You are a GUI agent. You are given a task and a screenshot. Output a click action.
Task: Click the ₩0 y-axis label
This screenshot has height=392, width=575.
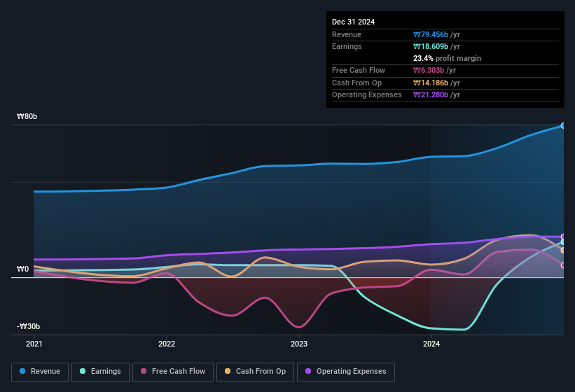click(22, 269)
